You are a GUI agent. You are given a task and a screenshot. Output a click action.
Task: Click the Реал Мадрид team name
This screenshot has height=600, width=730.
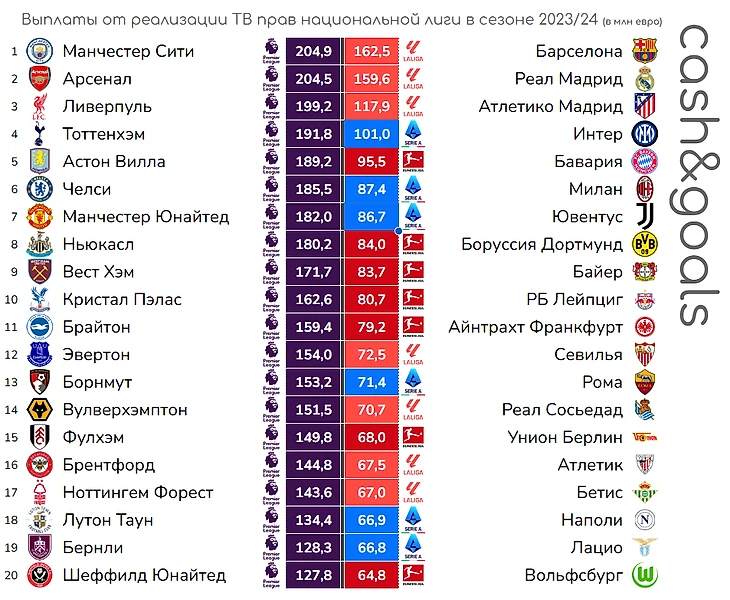pos(568,79)
